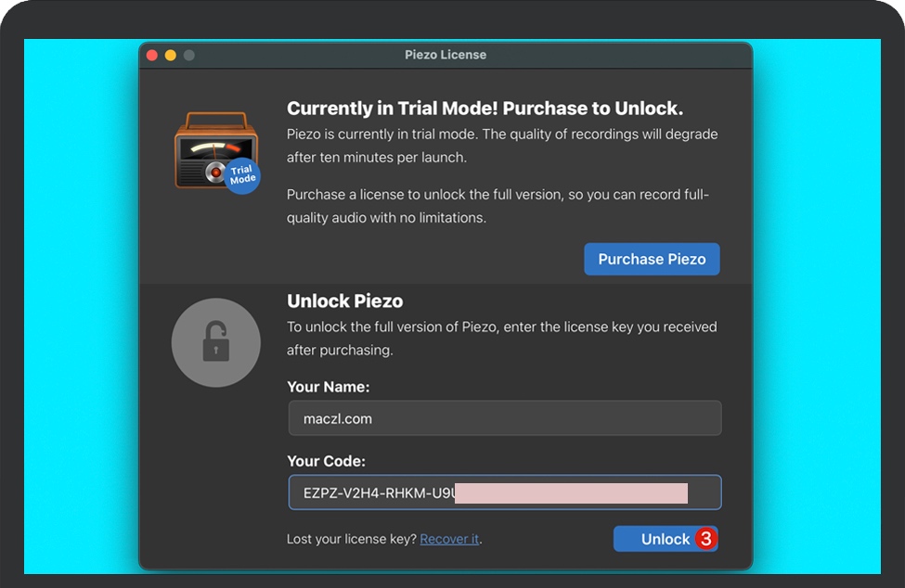Minimize the Piezo License window
This screenshot has height=588, width=905.
click(170, 56)
